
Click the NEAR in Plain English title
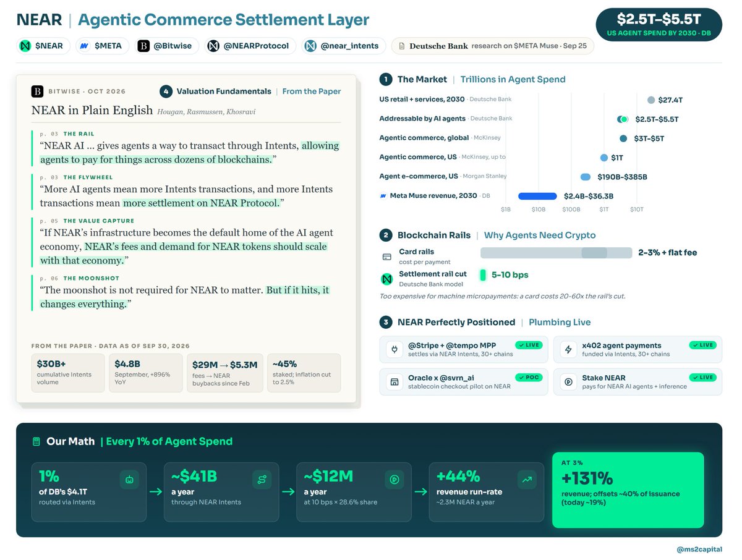pyautogui.click(x=92, y=111)
